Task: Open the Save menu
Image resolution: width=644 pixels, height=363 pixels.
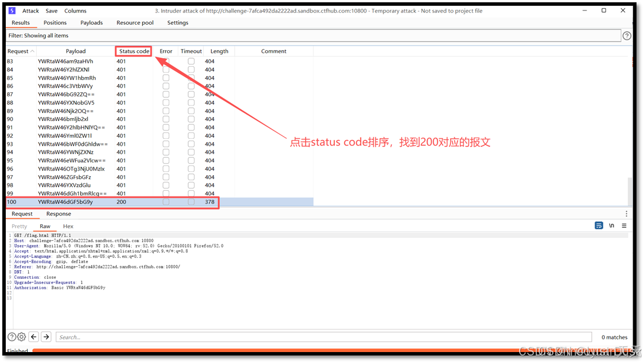Action: (x=51, y=11)
